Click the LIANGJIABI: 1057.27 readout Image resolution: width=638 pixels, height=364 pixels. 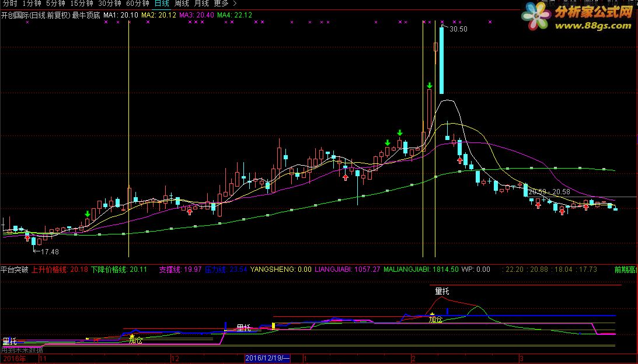pos(347,269)
